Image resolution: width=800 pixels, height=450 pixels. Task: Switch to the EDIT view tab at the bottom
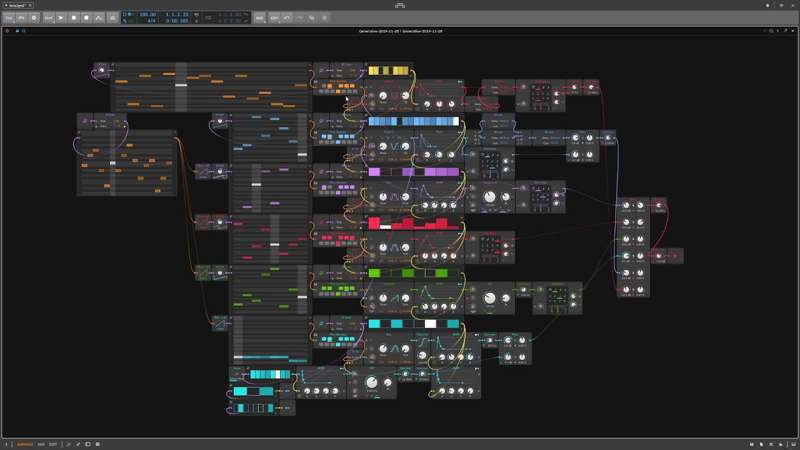pos(53,444)
